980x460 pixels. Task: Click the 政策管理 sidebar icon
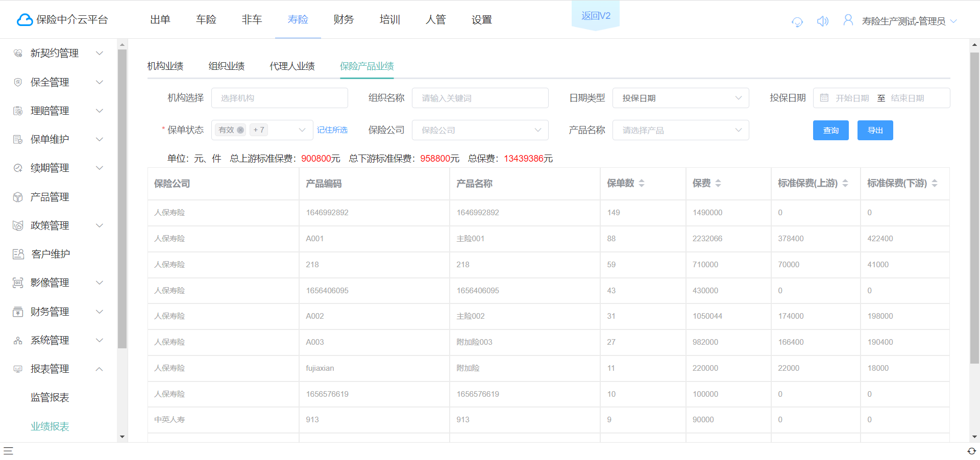tap(18, 225)
